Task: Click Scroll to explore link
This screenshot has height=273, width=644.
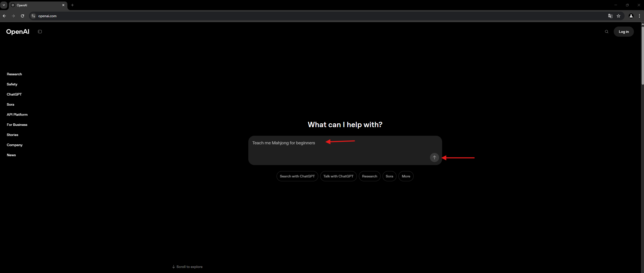Action: 187,267
